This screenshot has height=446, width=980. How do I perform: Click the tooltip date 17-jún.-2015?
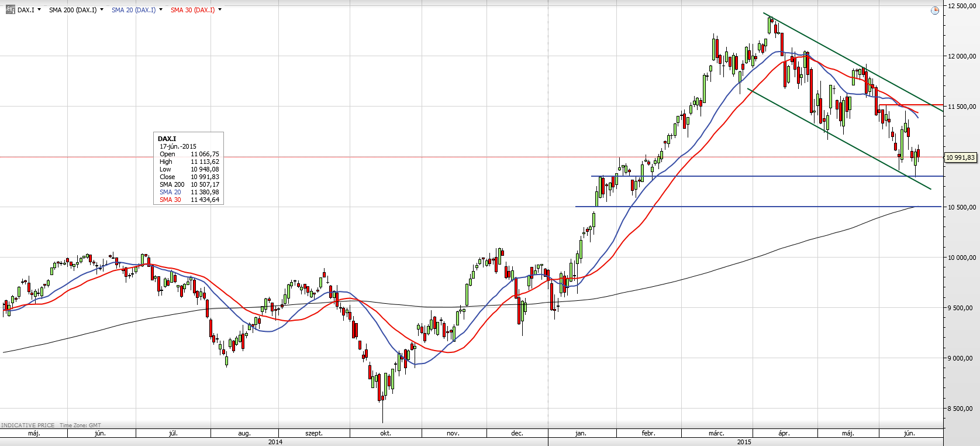tap(178, 146)
